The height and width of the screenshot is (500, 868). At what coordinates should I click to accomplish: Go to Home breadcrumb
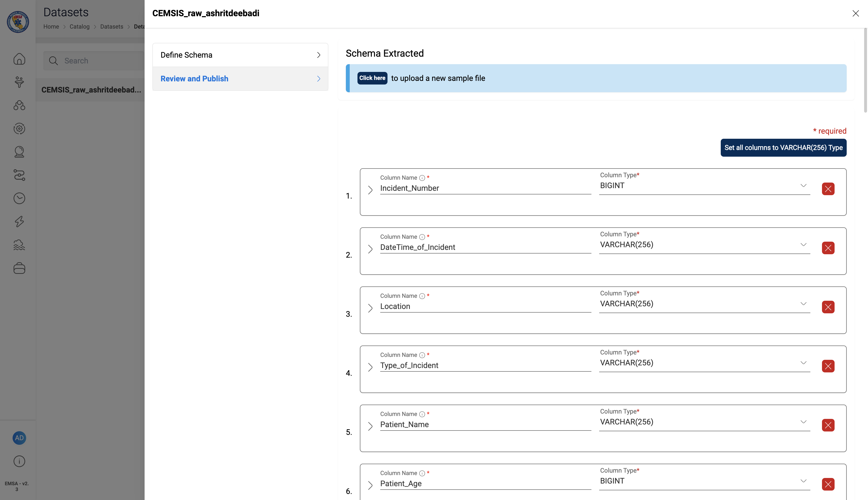click(x=51, y=27)
